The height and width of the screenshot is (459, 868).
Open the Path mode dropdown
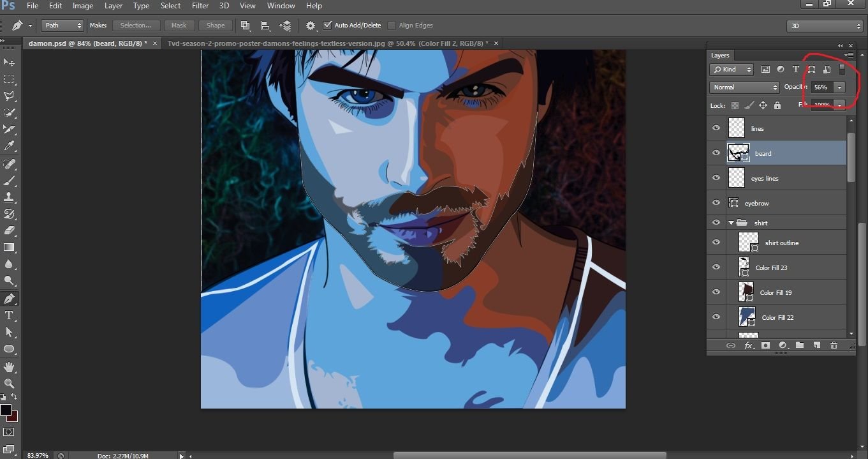click(63, 26)
